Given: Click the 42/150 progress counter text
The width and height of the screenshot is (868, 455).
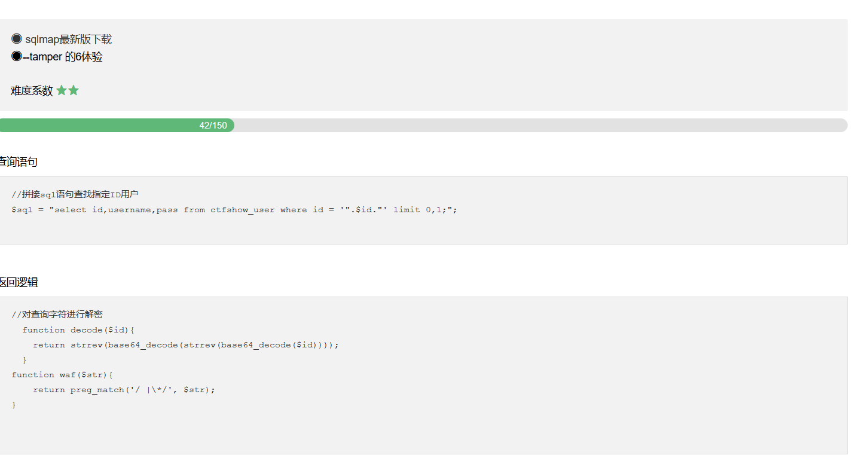Looking at the screenshot, I should (213, 126).
